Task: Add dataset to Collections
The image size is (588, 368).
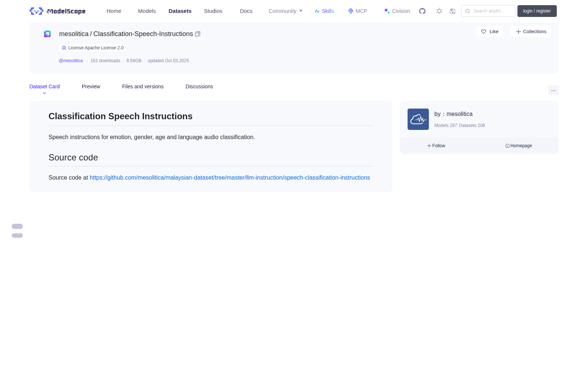Action: click(531, 32)
